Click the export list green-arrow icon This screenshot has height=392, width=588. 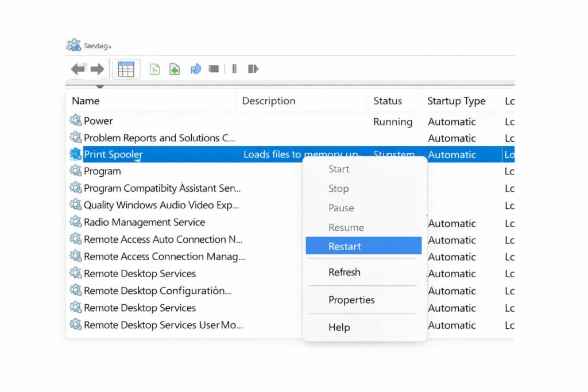point(175,69)
